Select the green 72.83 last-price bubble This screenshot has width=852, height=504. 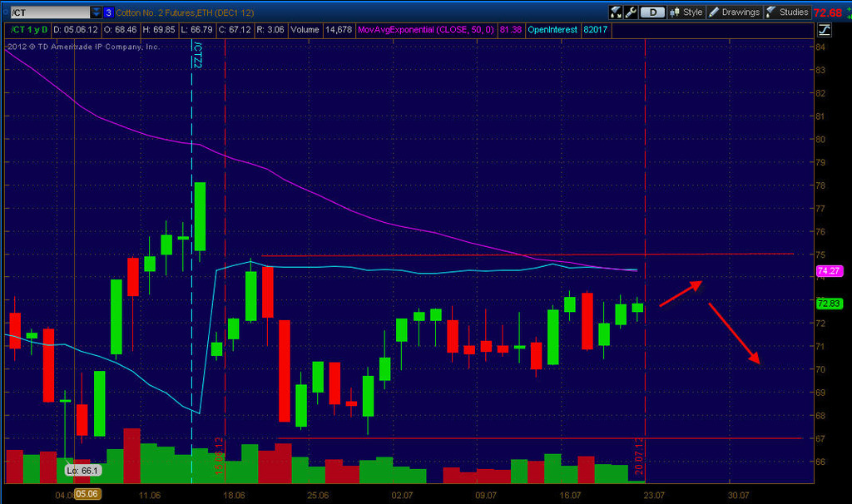pyautogui.click(x=830, y=304)
